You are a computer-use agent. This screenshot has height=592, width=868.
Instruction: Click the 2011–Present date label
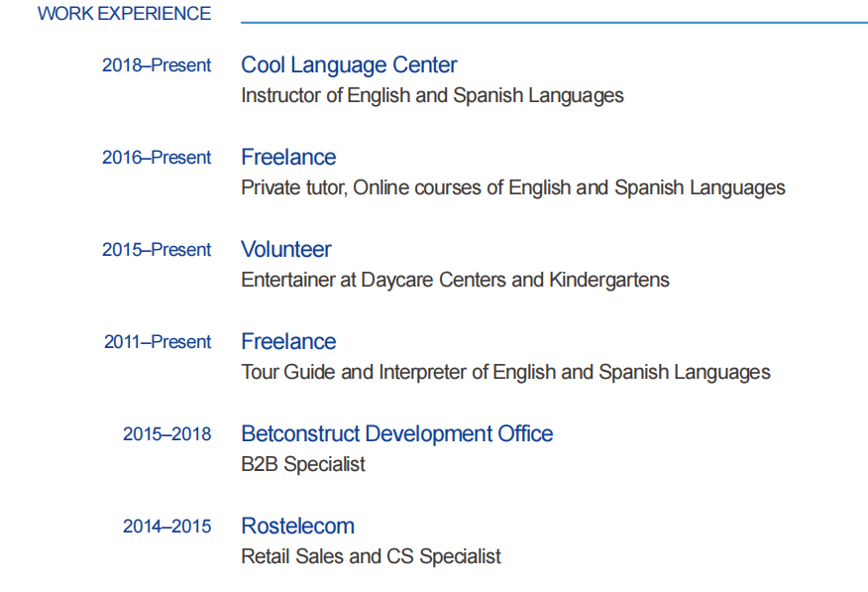pos(158,342)
